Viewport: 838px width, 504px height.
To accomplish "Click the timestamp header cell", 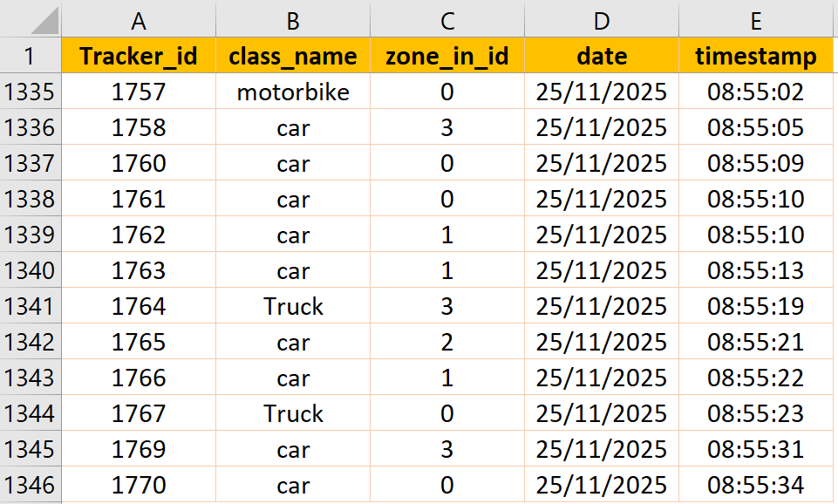I will [x=755, y=56].
